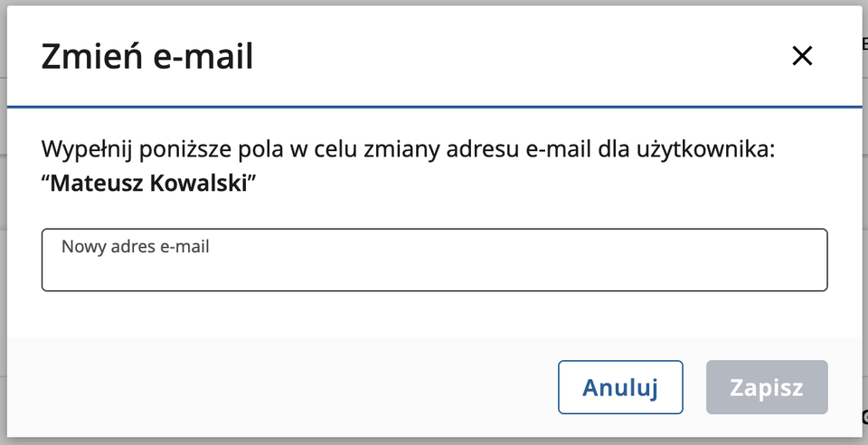The width and height of the screenshot is (868, 445).
Task: Click the white dialog body below the input
Action: [434, 315]
